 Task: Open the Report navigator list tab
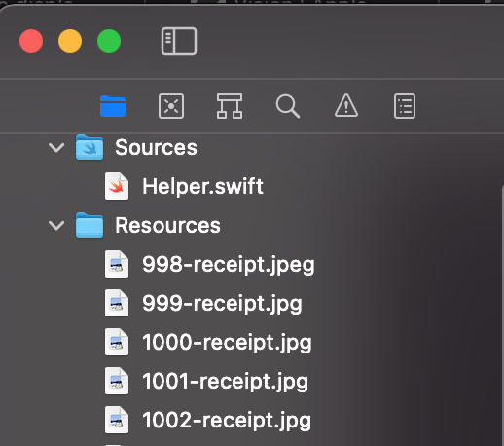coord(405,106)
